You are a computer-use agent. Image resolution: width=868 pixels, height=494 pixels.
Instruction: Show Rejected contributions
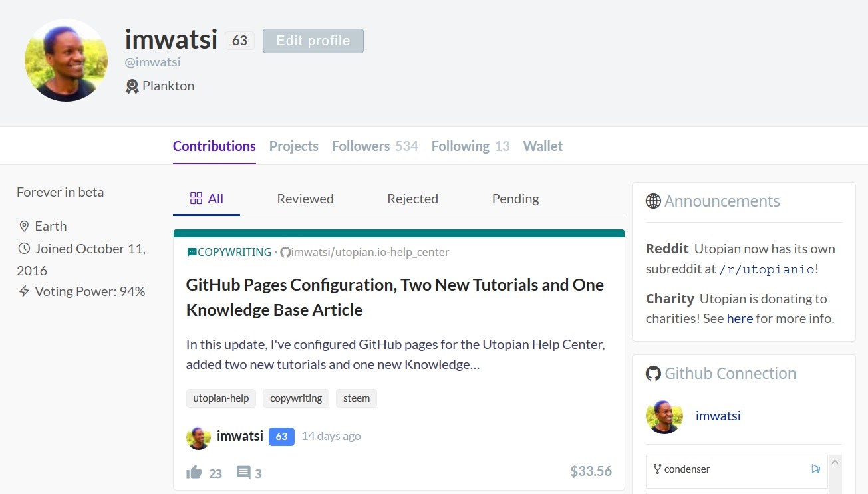tap(413, 199)
